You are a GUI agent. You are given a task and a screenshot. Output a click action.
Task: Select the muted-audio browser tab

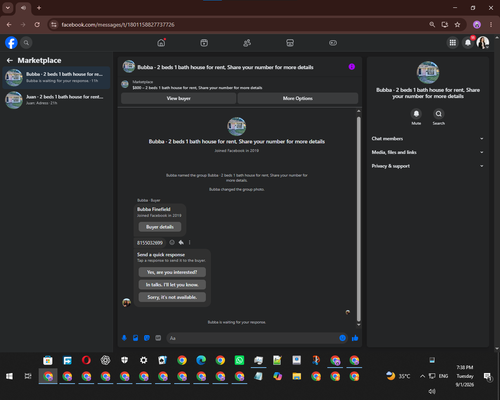tap(23, 8)
